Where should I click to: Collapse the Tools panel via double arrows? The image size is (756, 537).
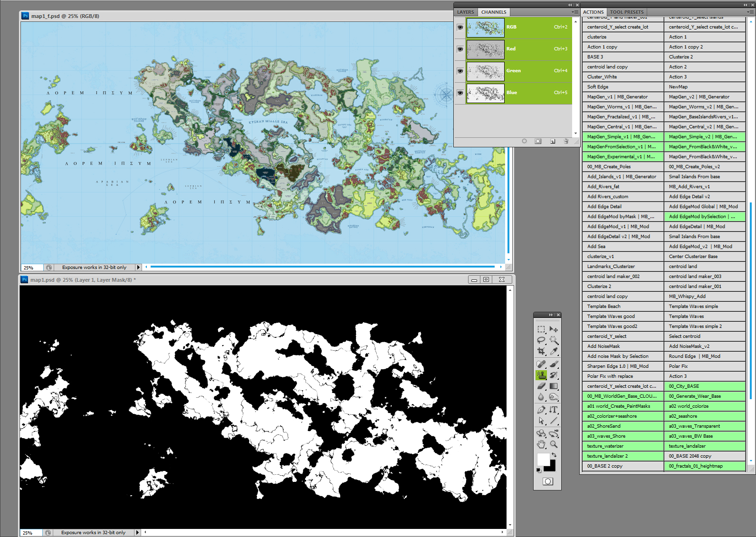pos(551,315)
